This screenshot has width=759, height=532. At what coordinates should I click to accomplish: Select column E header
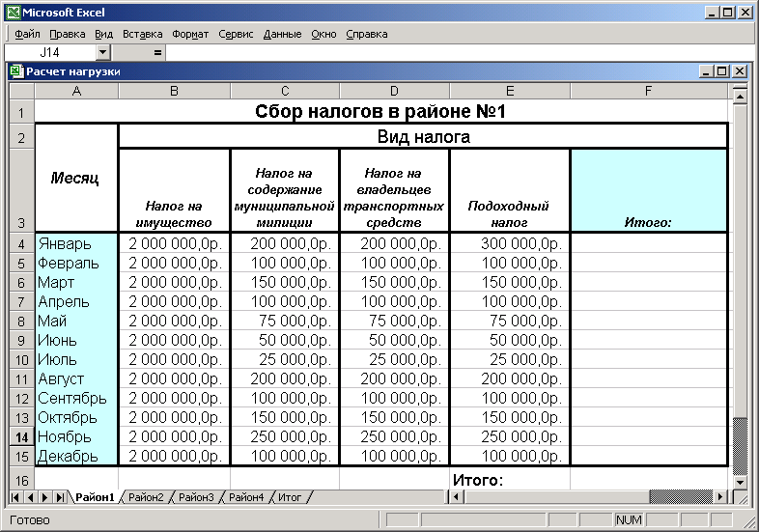pos(510,91)
